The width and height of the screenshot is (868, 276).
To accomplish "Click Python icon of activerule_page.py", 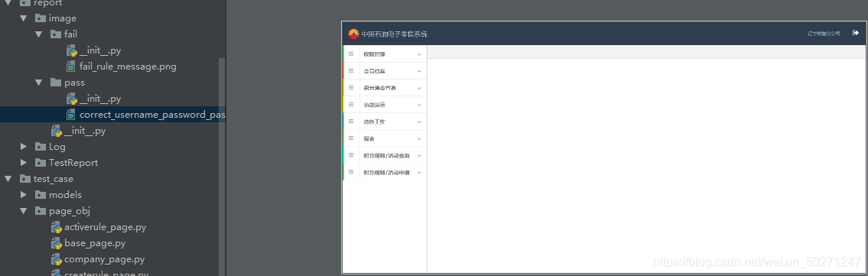I will pos(56,227).
